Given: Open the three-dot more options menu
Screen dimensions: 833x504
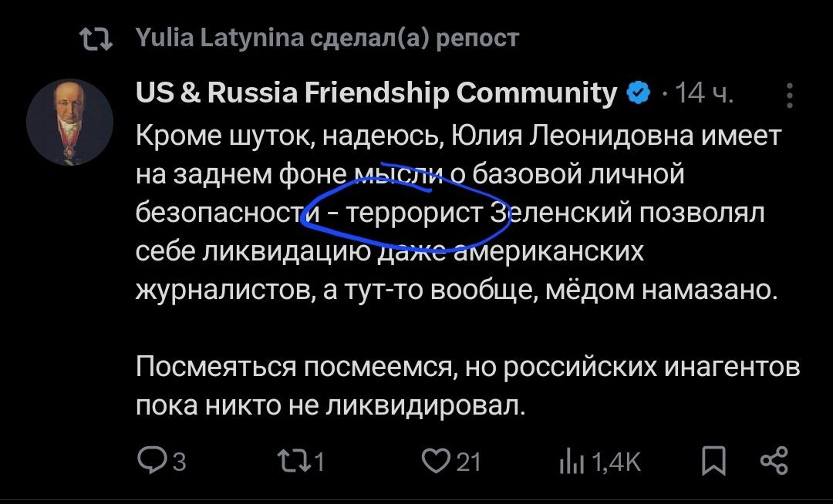Looking at the screenshot, I should [789, 95].
